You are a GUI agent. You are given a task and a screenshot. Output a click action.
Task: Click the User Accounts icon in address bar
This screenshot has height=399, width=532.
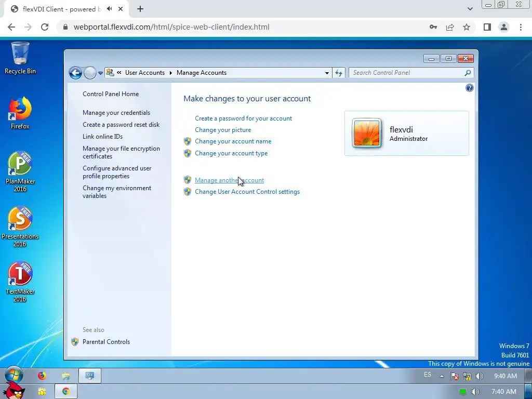(110, 72)
